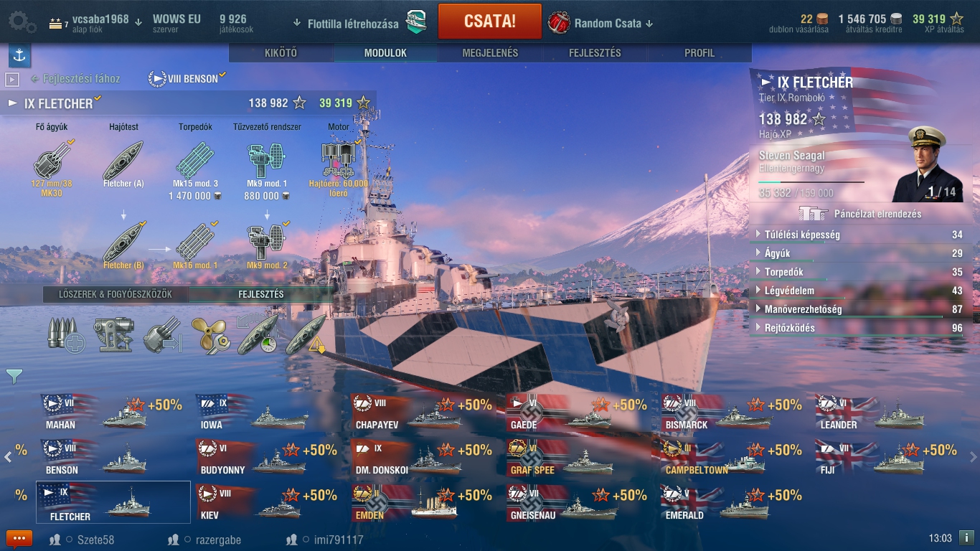This screenshot has width=980, height=551.
Task: Click the anchor port icon
Action: coord(19,55)
